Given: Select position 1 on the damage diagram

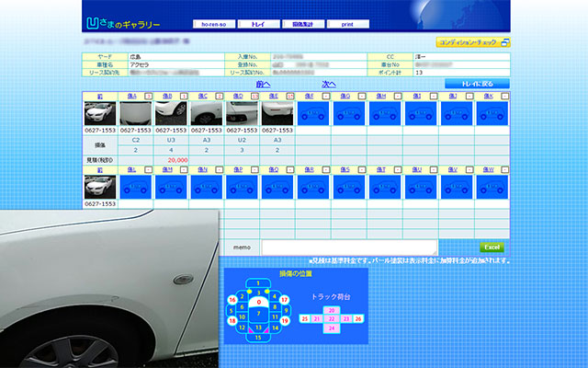Looking at the screenshot, I should click(x=258, y=283).
